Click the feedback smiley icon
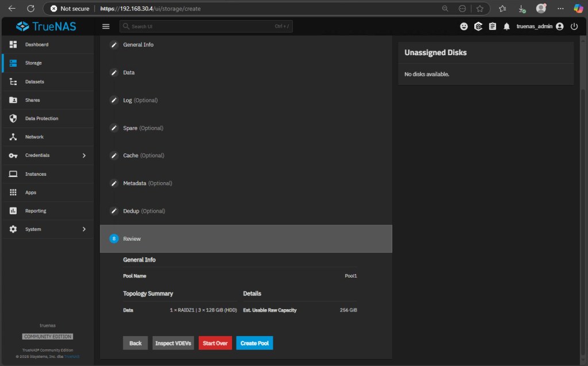Image resolution: width=588 pixels, height=366 pixels. pyautogui.click(x=464, y=26)
